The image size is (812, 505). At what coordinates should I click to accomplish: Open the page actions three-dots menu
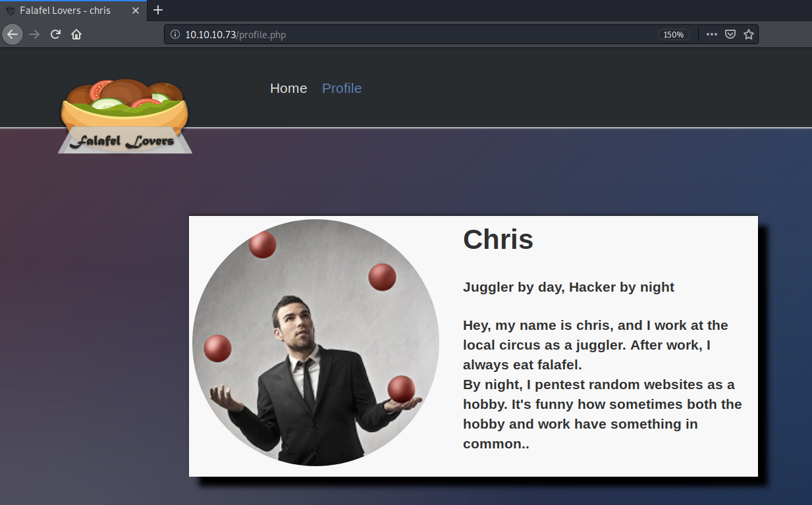coord(712,34)
